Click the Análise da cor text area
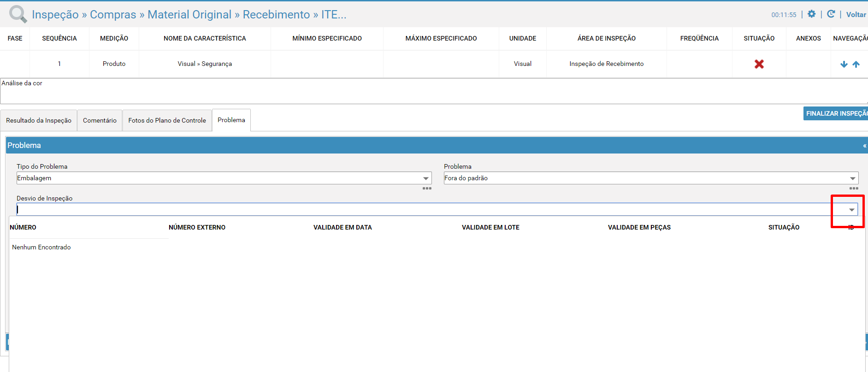 click(434, 91)
